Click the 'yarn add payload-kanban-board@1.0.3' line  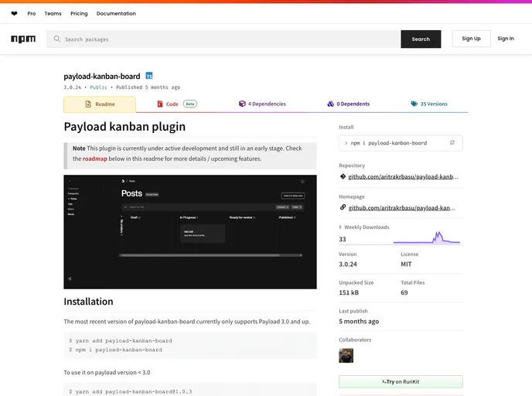pos(130,391)
